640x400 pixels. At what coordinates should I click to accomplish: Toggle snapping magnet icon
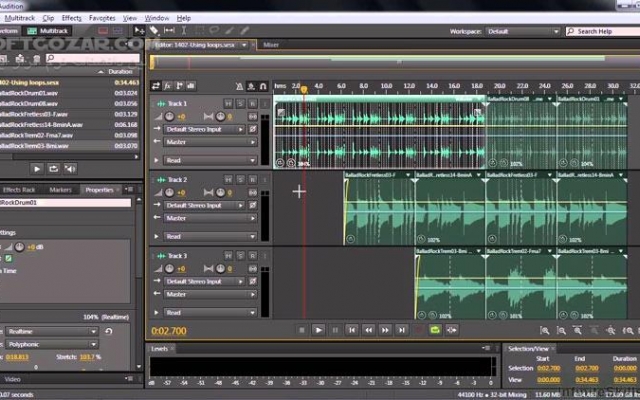coord(263,86)
